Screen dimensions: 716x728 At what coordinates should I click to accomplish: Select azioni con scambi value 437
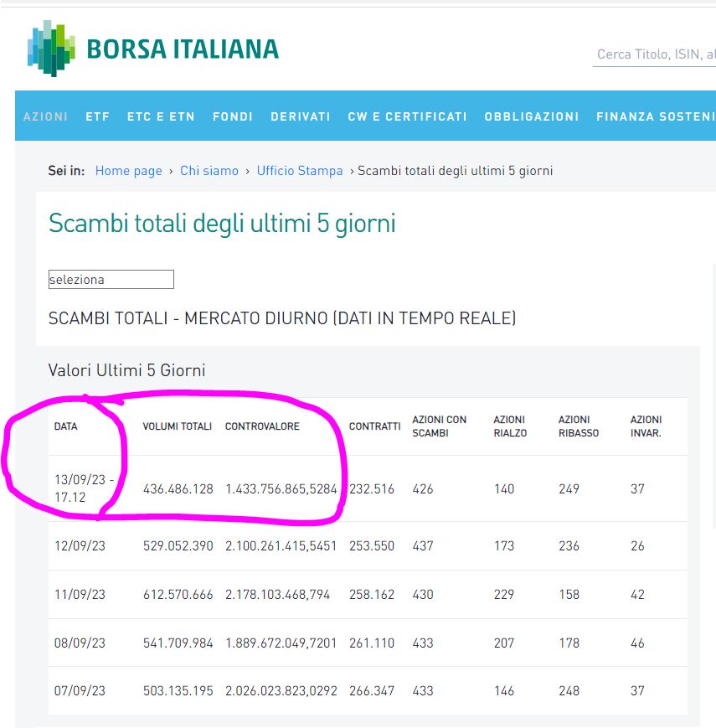tap(423, 545)
